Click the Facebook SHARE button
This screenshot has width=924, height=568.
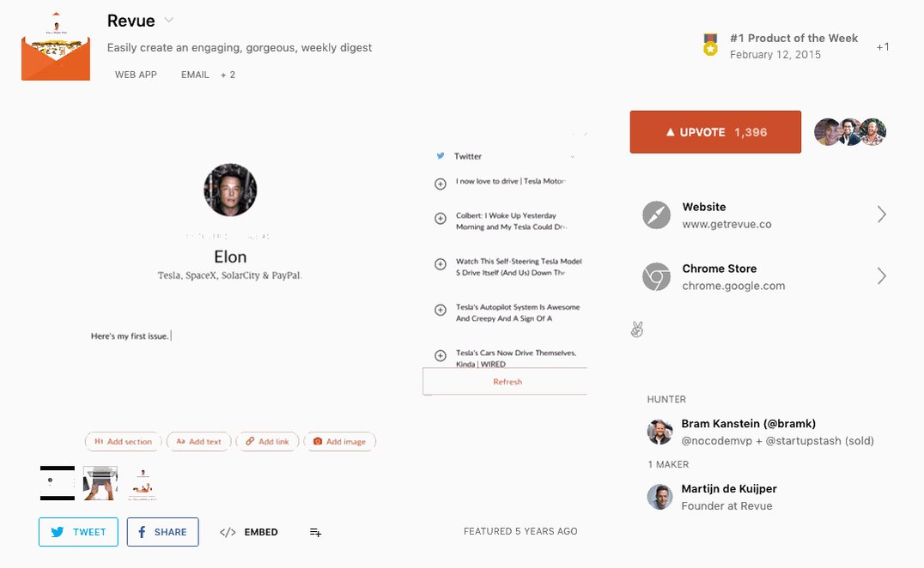click(162, 532)
